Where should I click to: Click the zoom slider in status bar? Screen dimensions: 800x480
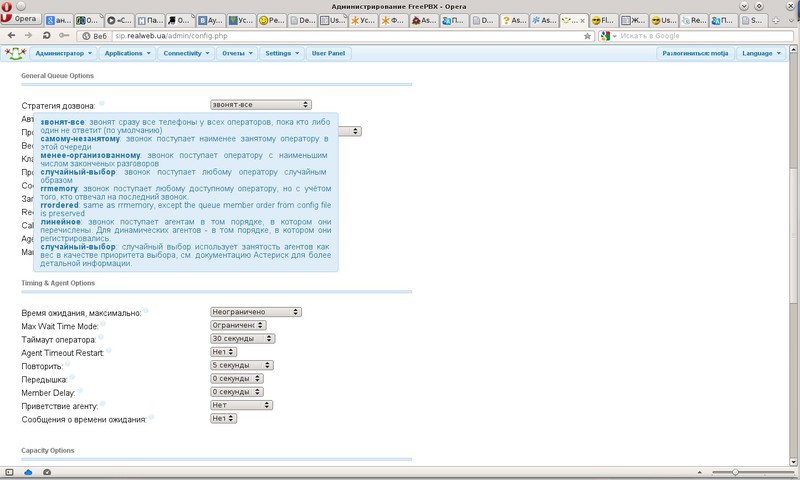tap(754, 472)
